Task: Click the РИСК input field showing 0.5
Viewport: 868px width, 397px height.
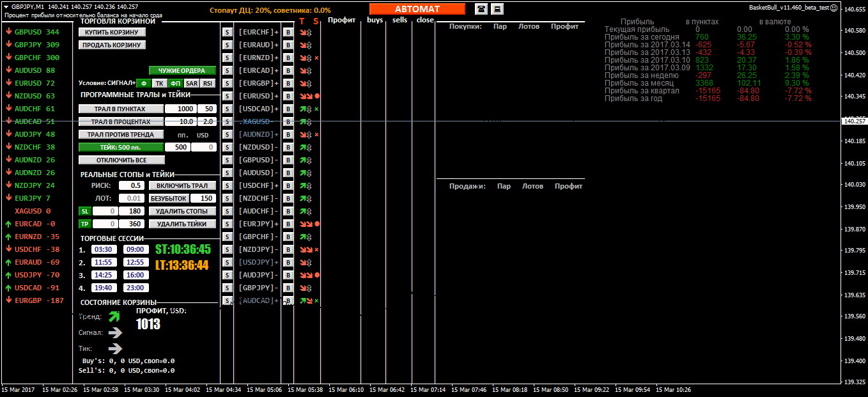Action: [x=132, y=185]
